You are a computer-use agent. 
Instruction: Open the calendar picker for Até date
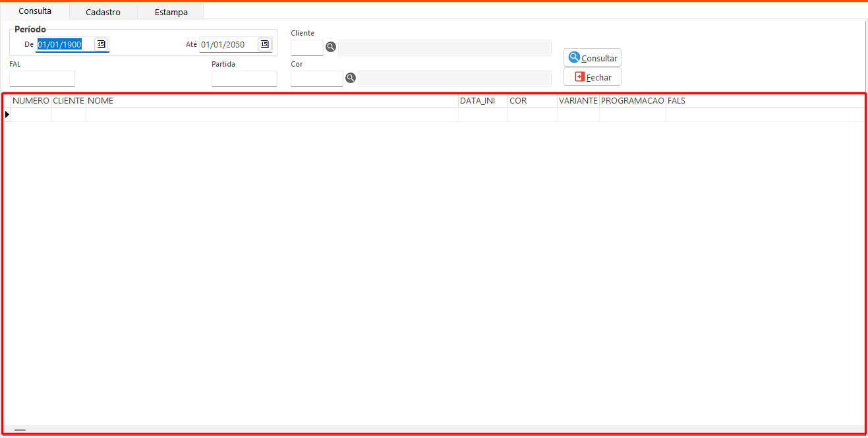264,44
